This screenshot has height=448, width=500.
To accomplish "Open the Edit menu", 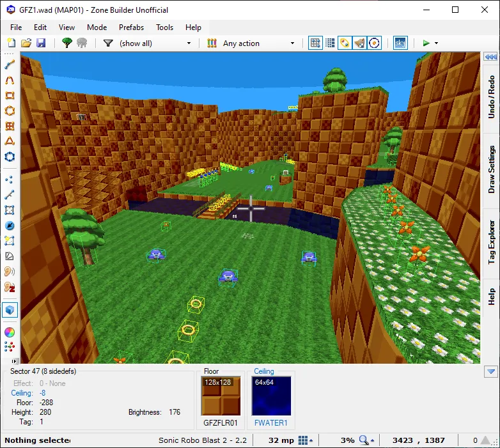I will [40, 27].
